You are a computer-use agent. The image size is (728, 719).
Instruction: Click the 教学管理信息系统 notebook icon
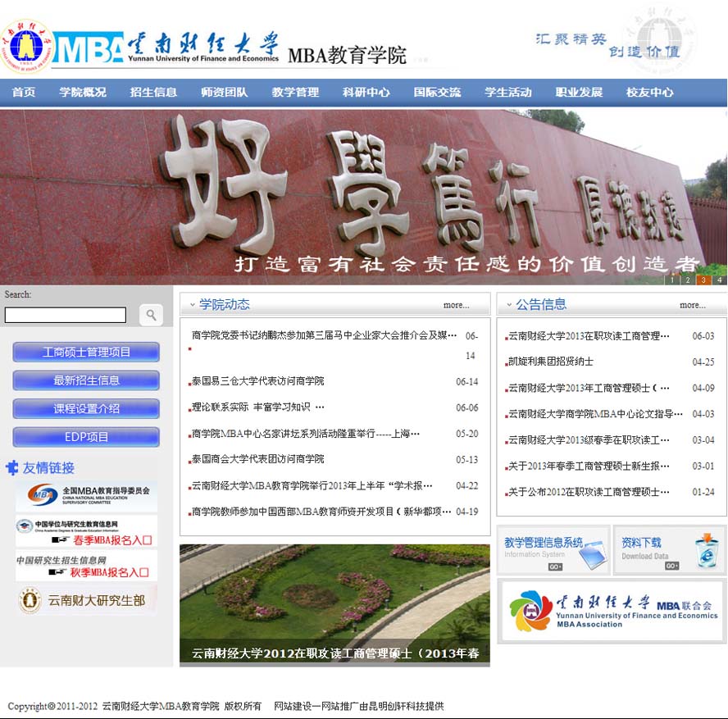click(594, 554)
